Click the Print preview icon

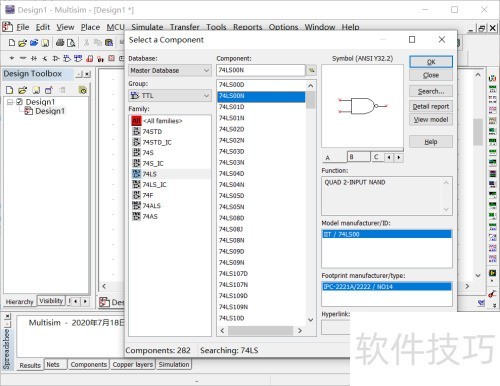click(x=71, y=43)
